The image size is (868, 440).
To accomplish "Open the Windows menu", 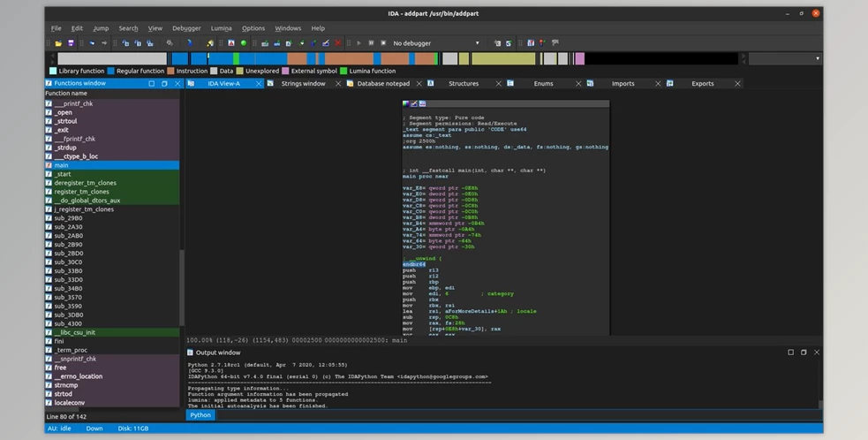I will point(288,28).
